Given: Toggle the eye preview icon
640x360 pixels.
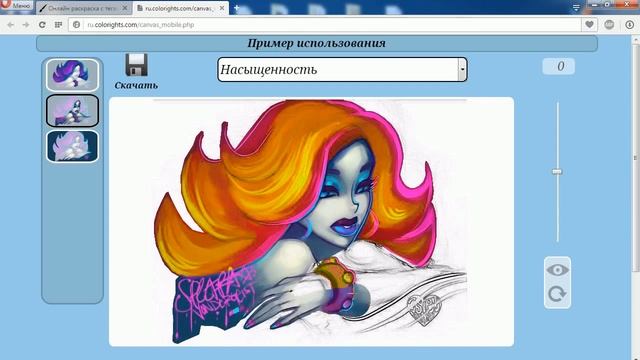Looking at the screenshot, I should (x=557, y=270).
